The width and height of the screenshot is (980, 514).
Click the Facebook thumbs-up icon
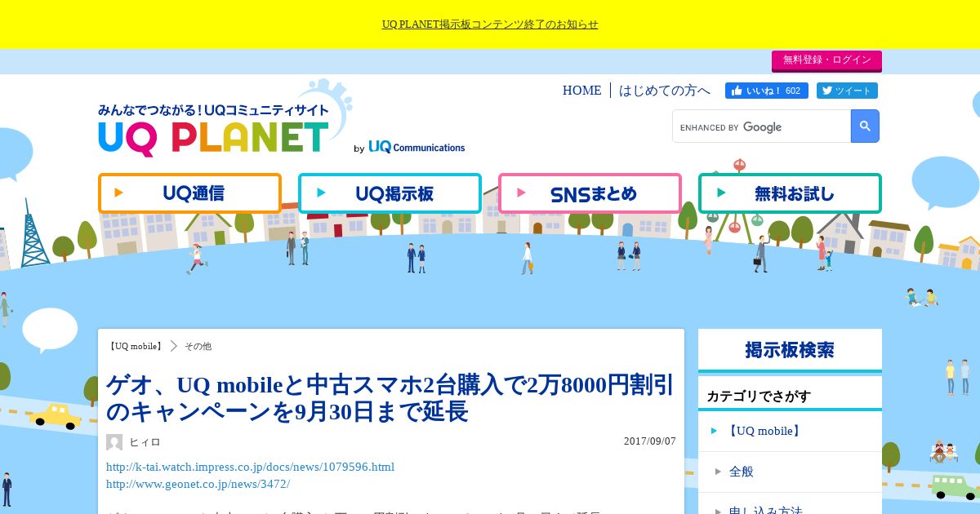[737, 91]
